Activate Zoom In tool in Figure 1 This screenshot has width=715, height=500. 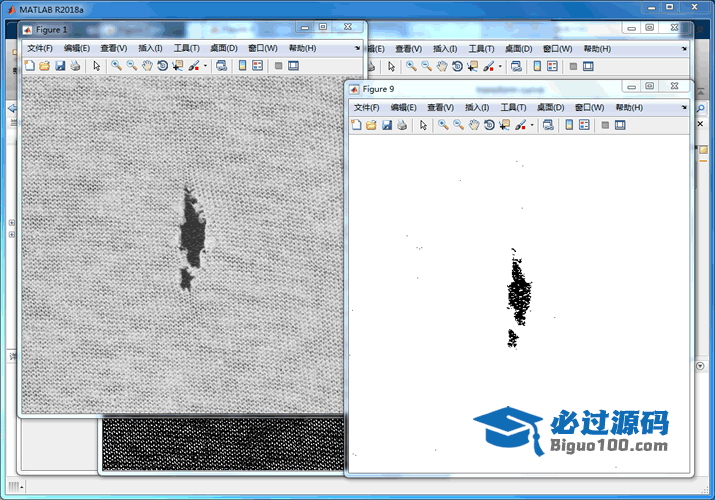click(x=117, y=66)
